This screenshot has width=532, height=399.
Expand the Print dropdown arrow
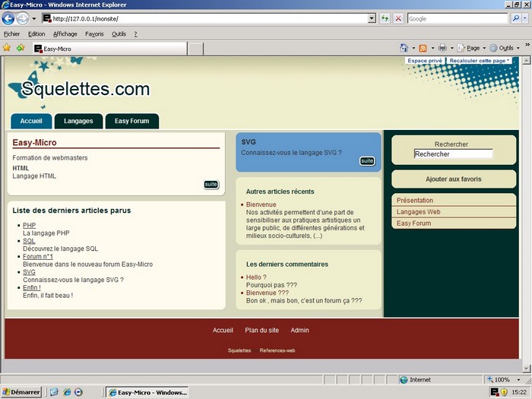pyautogui.click(x=452, y=48)
